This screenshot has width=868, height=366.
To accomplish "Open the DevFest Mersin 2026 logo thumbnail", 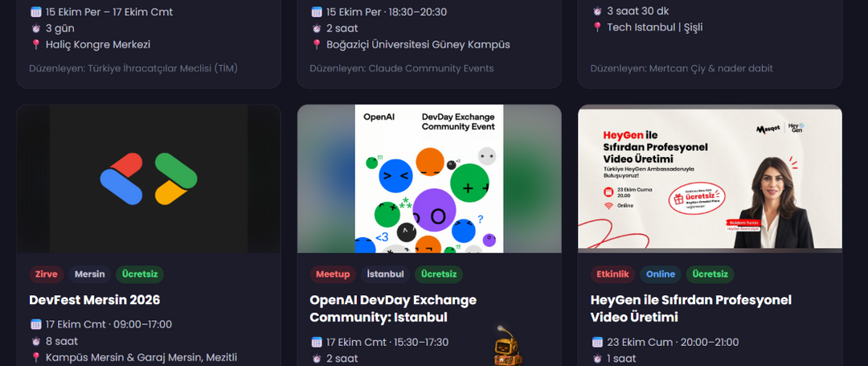I will pos(149,179).
